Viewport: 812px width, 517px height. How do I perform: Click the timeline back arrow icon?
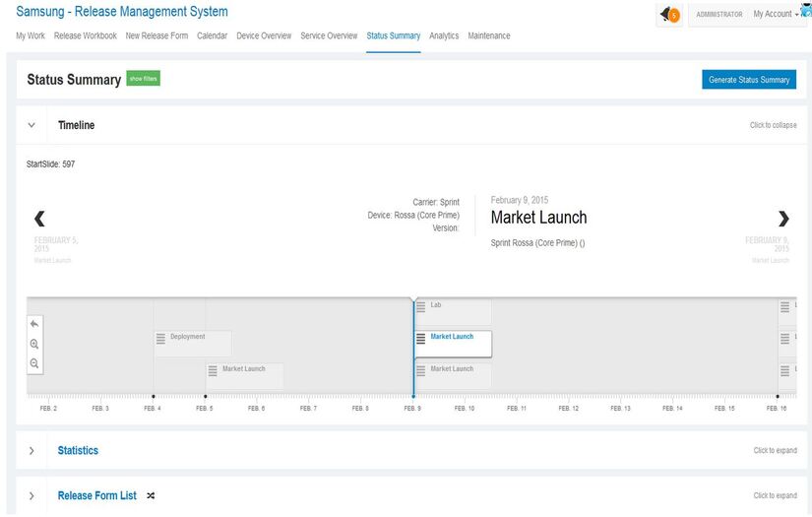pos(34,324)
